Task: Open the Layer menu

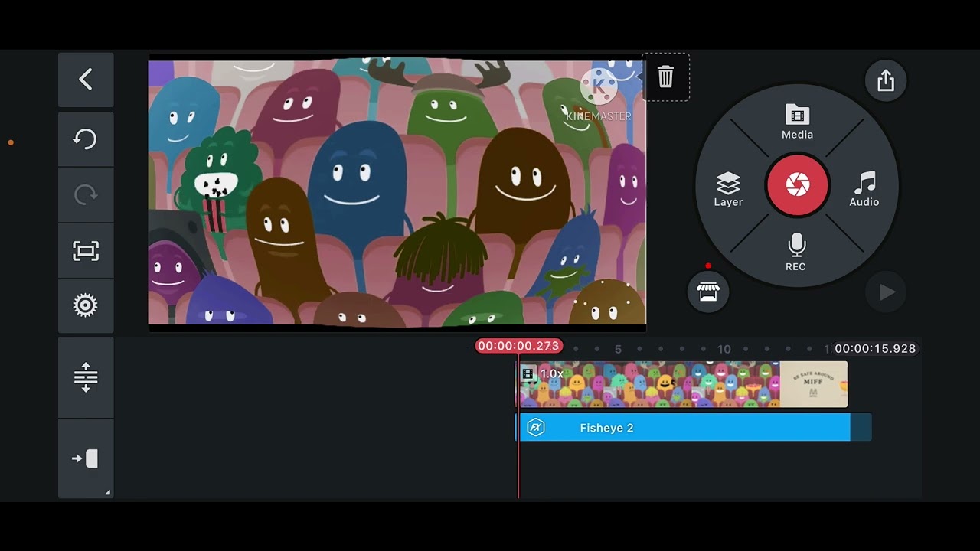Action: click(728, 189)
